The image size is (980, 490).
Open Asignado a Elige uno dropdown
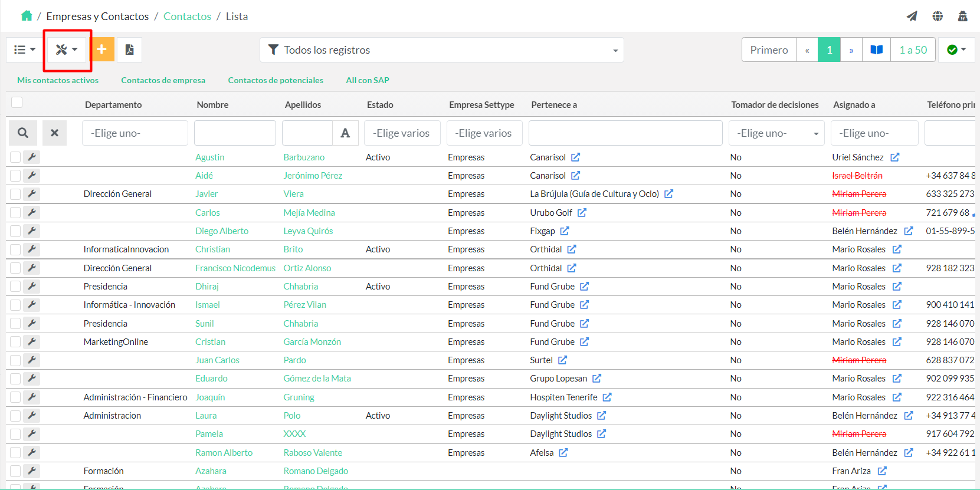pos(874,133)
